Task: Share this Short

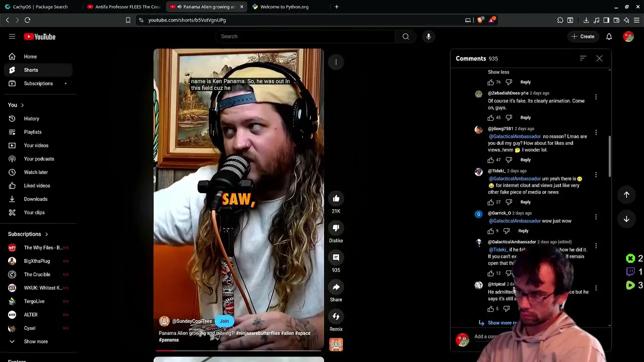Action: coord(336,287)
